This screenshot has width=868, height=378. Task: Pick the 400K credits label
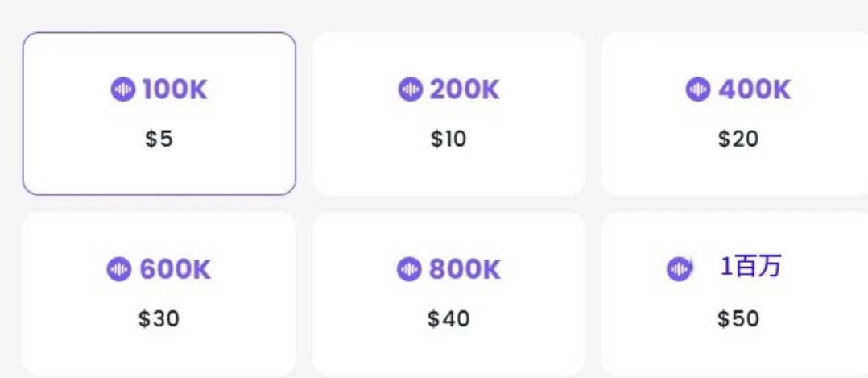click(754, 89)
